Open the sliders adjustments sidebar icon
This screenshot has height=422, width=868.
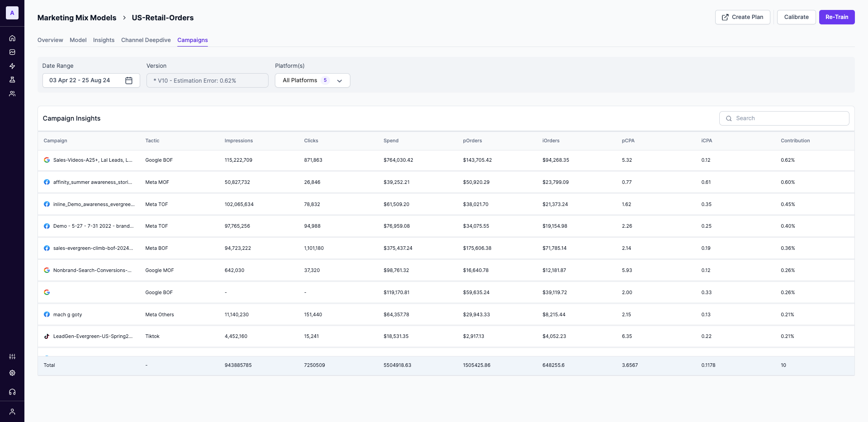(12, 356)
